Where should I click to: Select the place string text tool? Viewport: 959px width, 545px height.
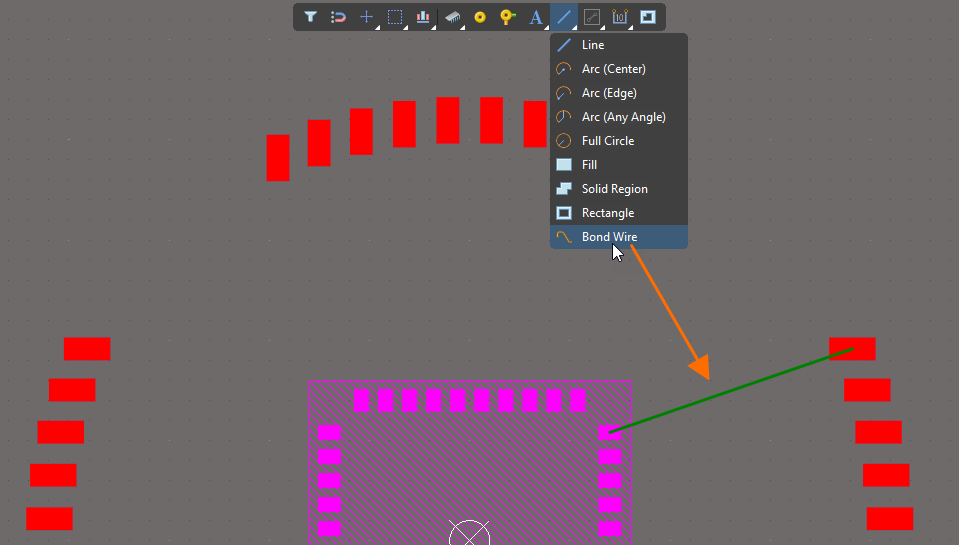[x=536, y=17]
